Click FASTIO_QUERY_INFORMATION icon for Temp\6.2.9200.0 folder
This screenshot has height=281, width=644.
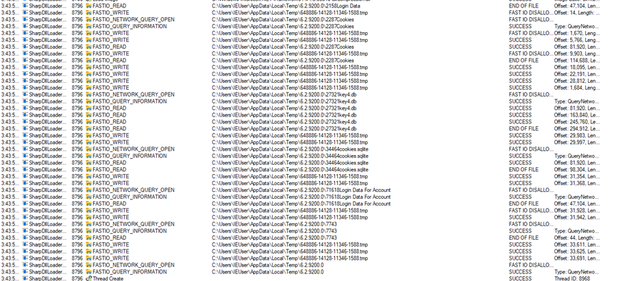tap(88, 272)
